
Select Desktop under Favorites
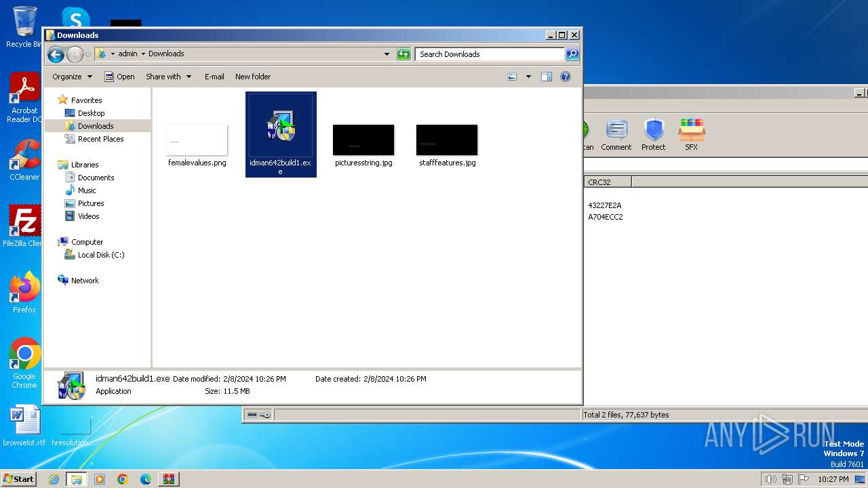click(91, 113)
